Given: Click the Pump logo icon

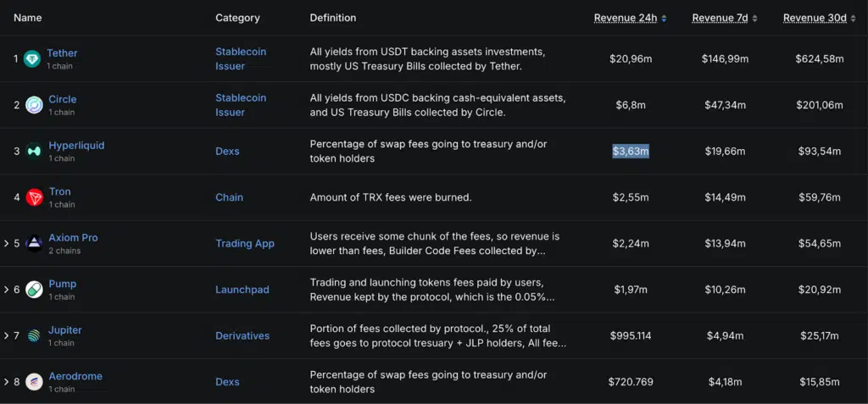Looking at the screenshot, I should [x=34, y=290].
